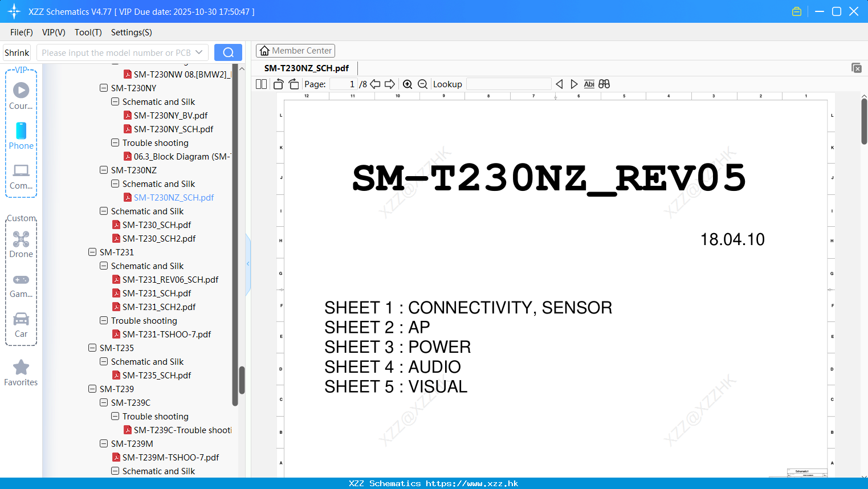Find next lookup result triangle
868x489 pixels.
coord(574,84)
